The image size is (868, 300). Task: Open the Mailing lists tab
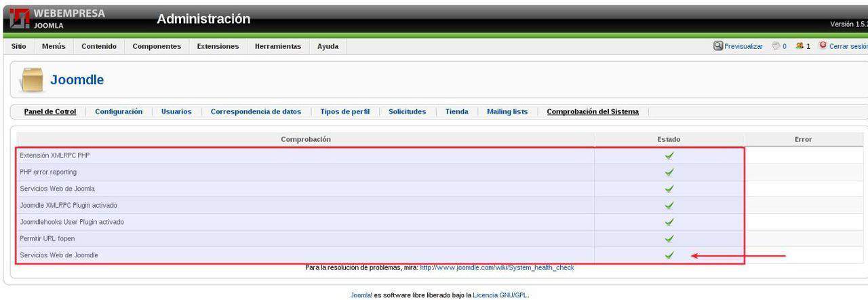tap(507, 111)
